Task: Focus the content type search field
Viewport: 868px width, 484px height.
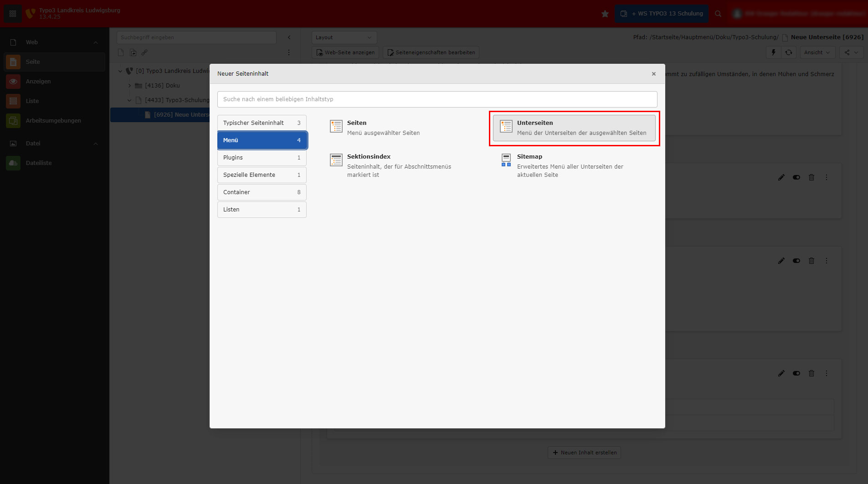Action: tap(437, 99)
